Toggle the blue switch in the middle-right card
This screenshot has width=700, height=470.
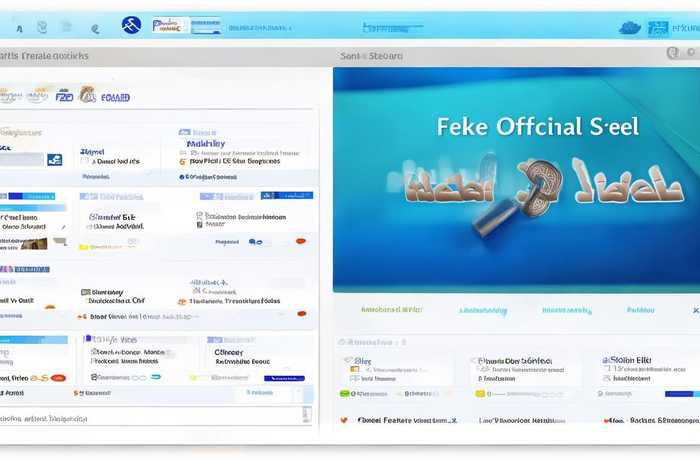tap(256, 241)
